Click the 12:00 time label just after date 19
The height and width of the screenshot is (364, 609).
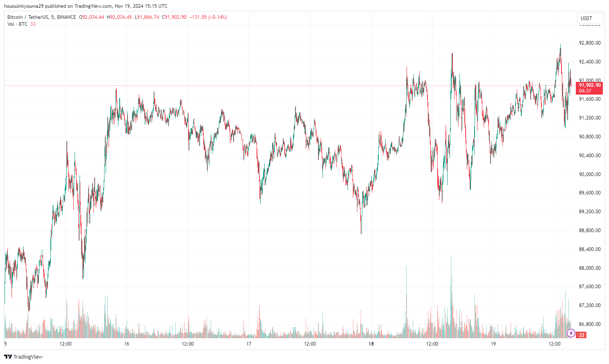554,344
